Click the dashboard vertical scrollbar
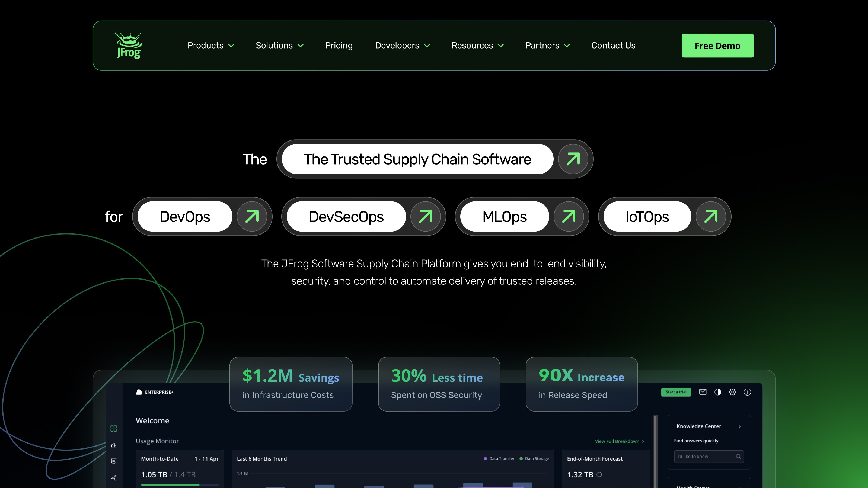Screen dimensions: 868x488 (x=655, y=451)
